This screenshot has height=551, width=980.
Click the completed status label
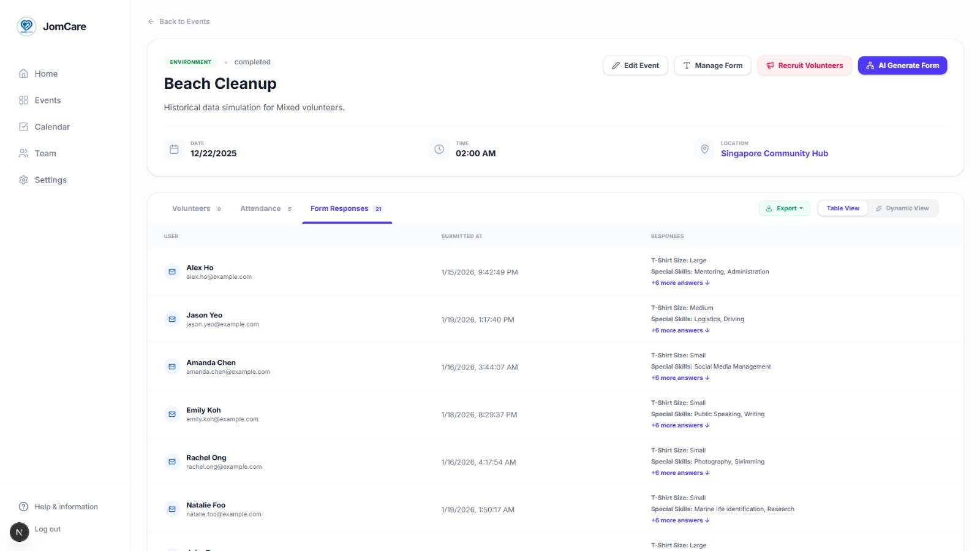pos(252,62)
